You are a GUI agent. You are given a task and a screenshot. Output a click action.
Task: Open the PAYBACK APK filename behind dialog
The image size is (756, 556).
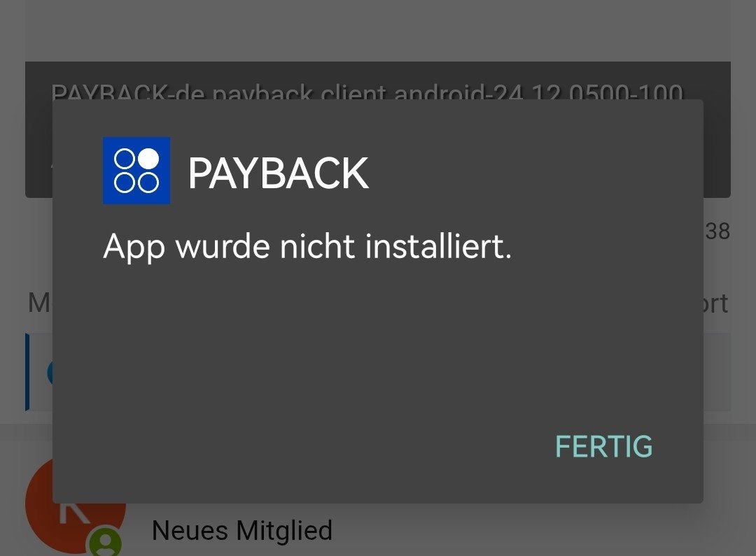click(367, 92)
